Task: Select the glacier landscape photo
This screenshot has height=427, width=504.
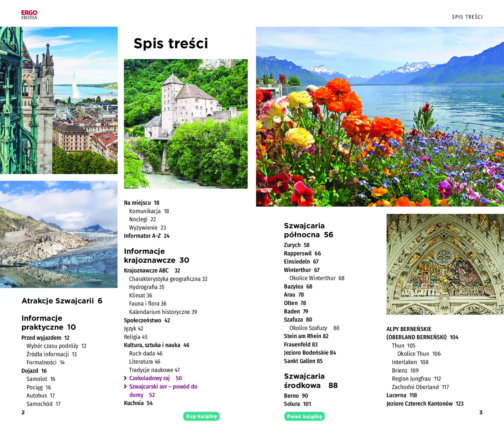Action: (59, 234)
